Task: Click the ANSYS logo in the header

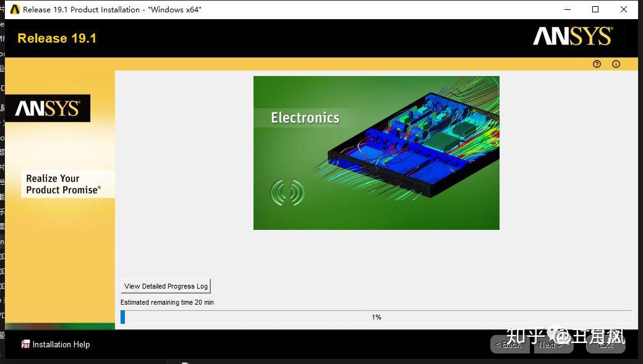Action: (x=573, y=36)
